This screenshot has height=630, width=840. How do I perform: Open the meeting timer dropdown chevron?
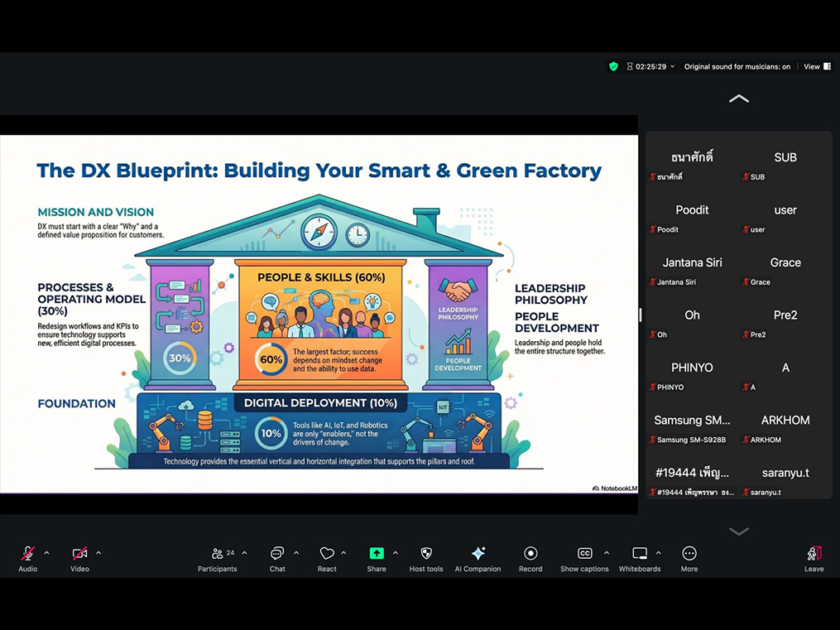(672, 67)
